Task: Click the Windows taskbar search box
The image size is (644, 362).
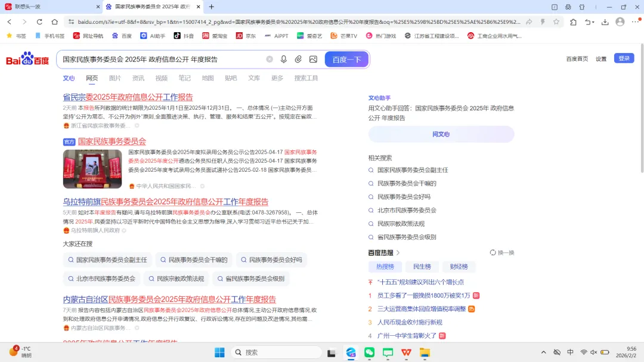Action: [x=277, y=352]
